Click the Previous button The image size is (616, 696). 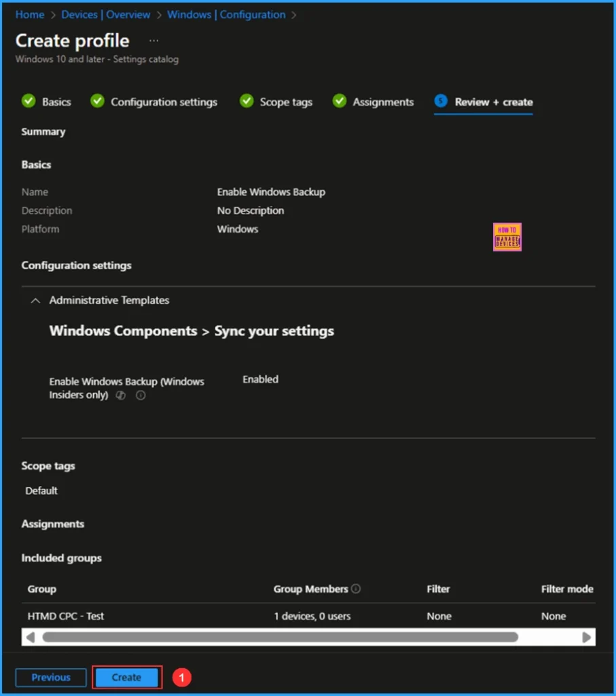pos(51,678)
